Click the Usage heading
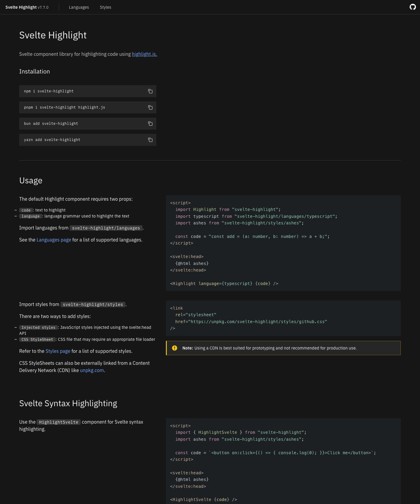Image resolution: width=420 pixels, height=504 pixels. point(31,180)
